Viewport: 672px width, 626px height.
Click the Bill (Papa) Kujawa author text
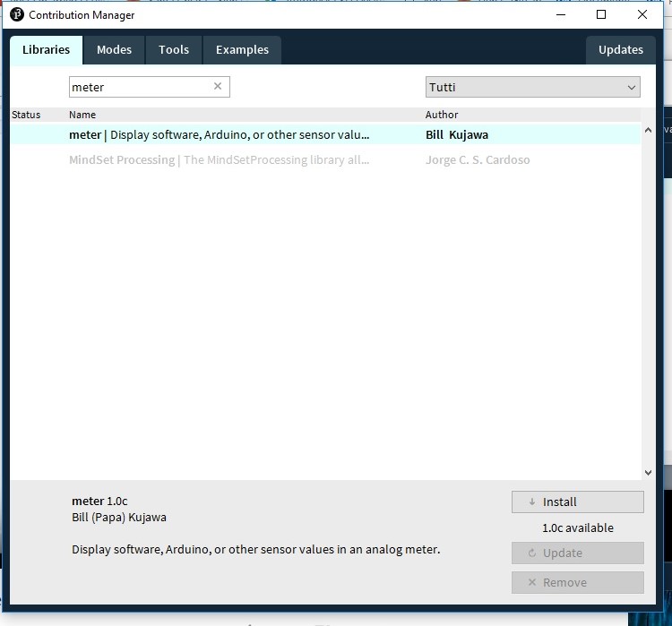point(119,518)
